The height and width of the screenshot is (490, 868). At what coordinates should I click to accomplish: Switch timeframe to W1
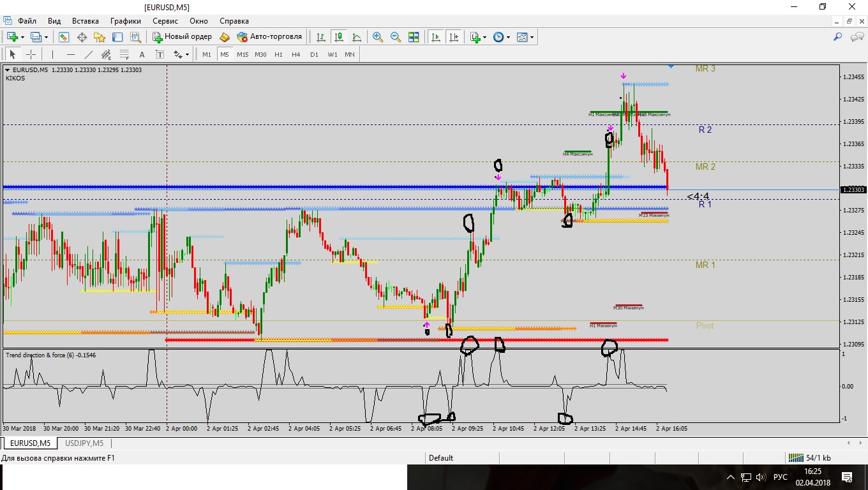(333, 54)
